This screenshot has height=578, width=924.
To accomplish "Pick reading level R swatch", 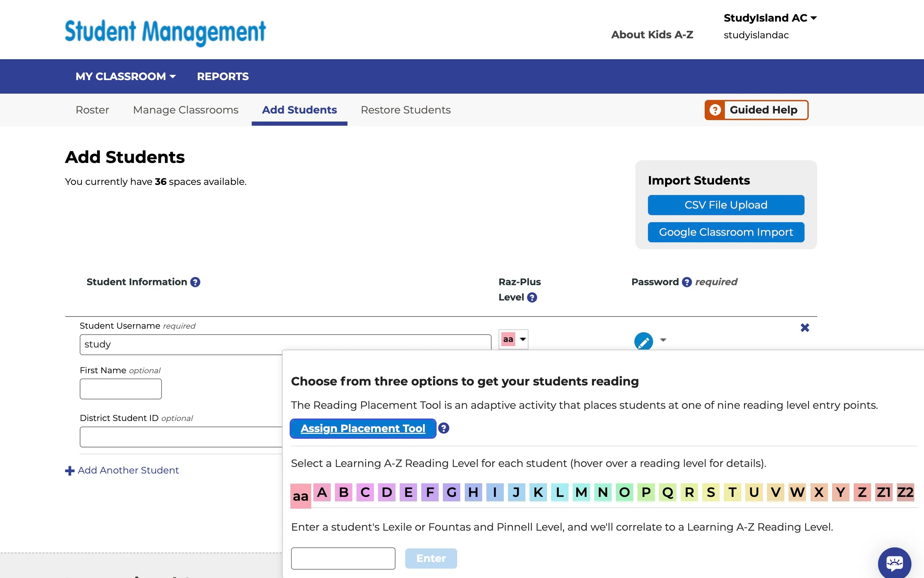I will (689, 492).
